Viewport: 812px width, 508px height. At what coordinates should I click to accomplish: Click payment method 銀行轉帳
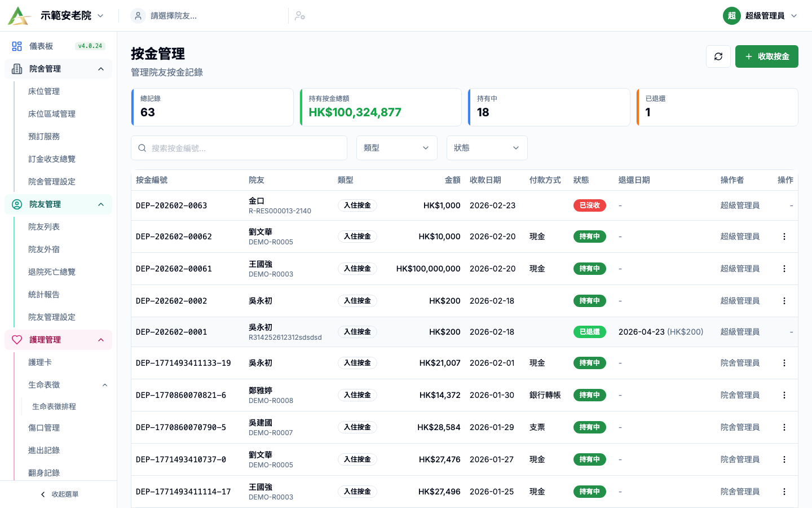[545, 395]
